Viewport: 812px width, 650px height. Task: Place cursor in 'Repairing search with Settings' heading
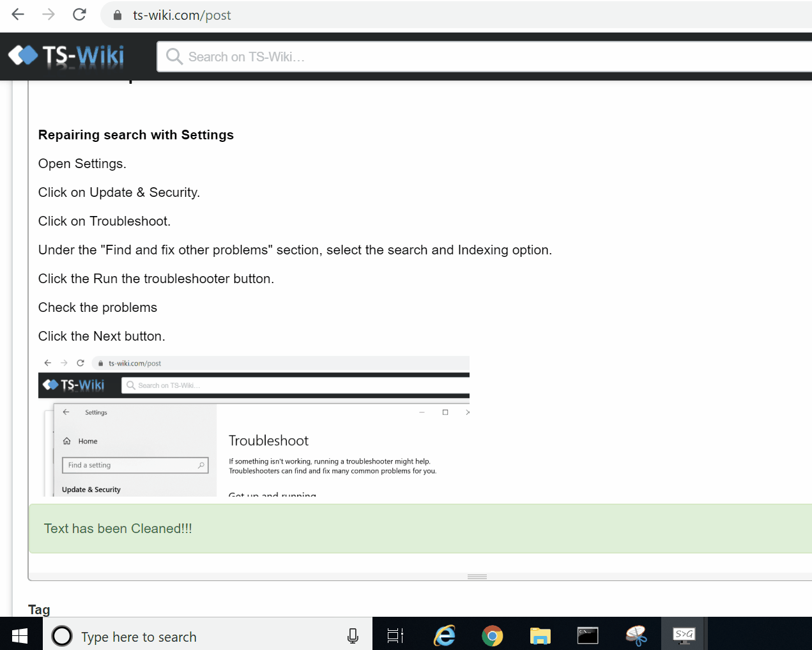pos(136,135)
